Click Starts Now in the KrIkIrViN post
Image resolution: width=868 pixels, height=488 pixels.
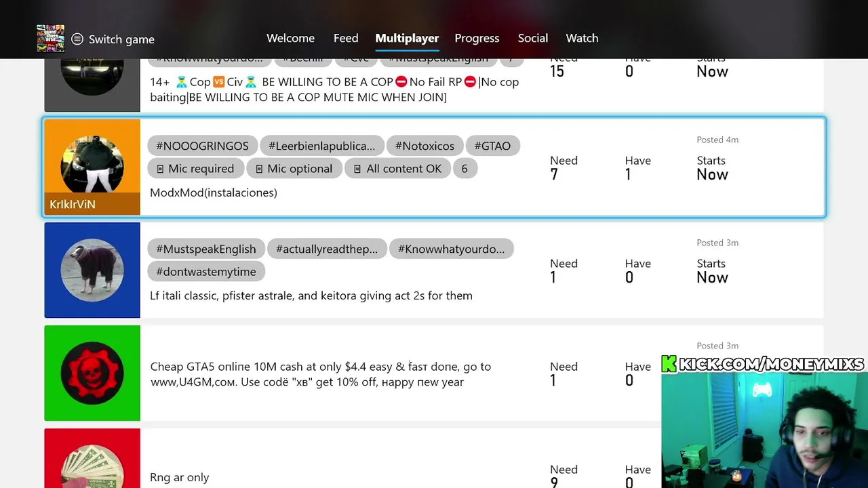(712, 168)
